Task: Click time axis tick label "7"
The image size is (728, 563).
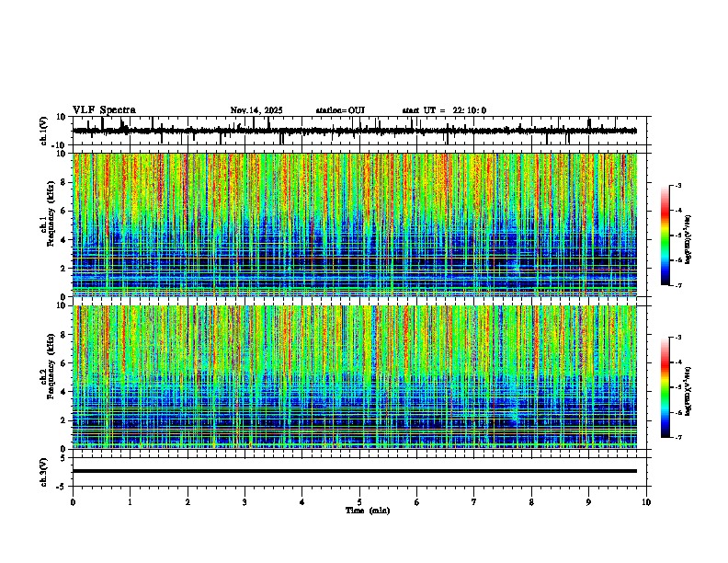Action: coord(474,502)
